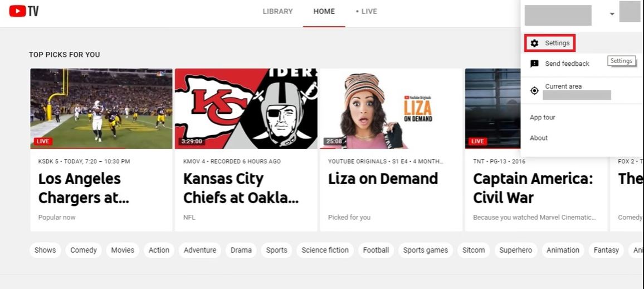Click the 'Popular now' label
Image resolution: width=644 pixels, height=289 pixels.
pyautogui.click(x=57, y=218)
